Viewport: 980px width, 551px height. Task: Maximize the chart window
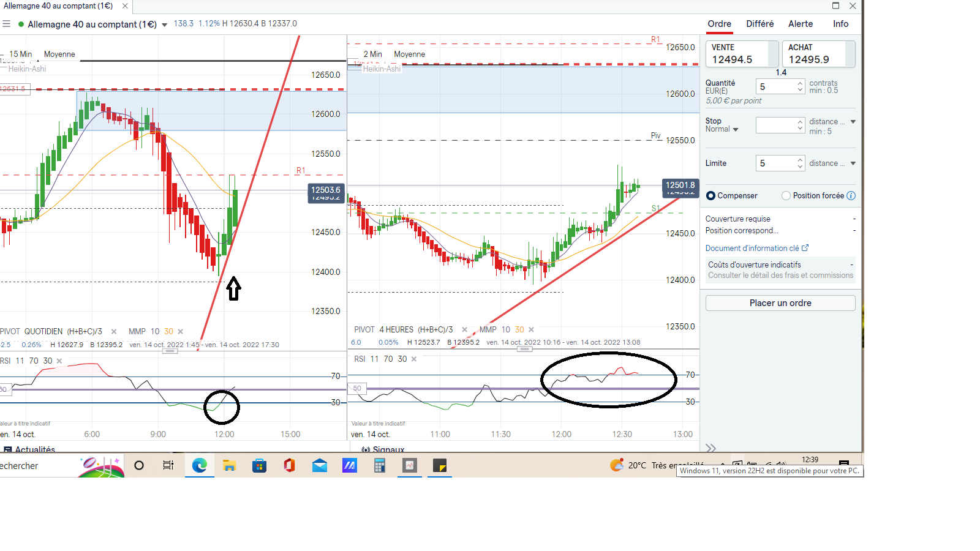click(835, 6)
